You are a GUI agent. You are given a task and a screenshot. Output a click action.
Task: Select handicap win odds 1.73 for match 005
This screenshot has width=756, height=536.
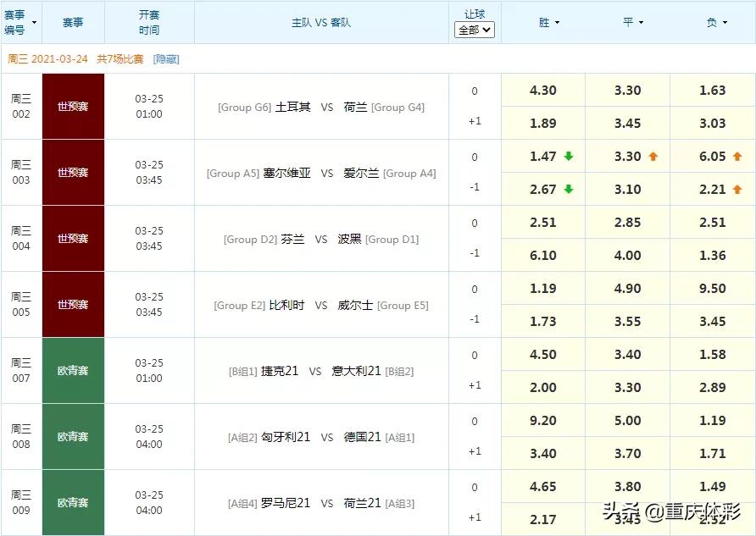pyautogui.click(x=543, y=321)
